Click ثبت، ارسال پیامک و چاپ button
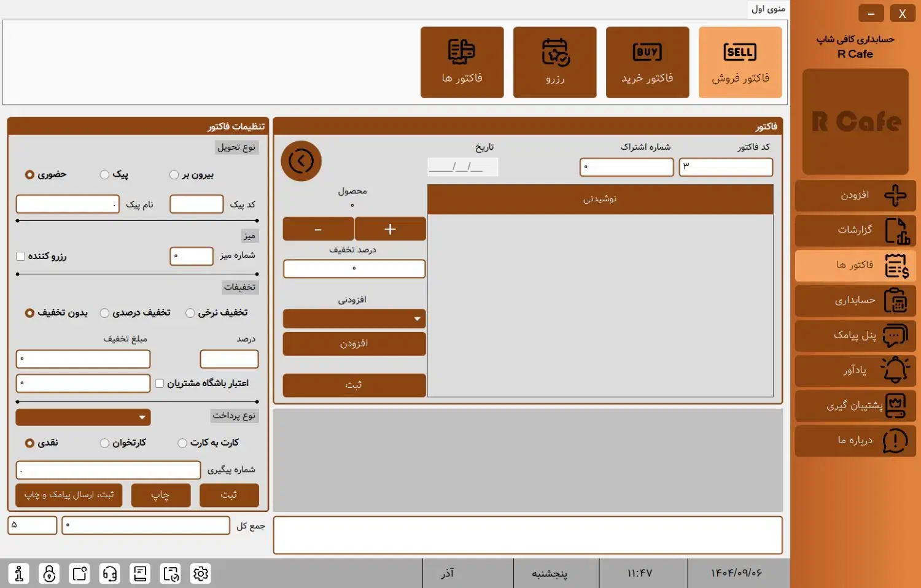 69,495
